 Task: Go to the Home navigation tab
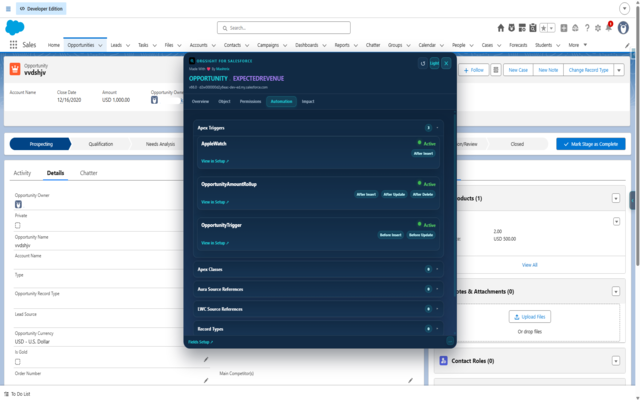click(54, 45)
